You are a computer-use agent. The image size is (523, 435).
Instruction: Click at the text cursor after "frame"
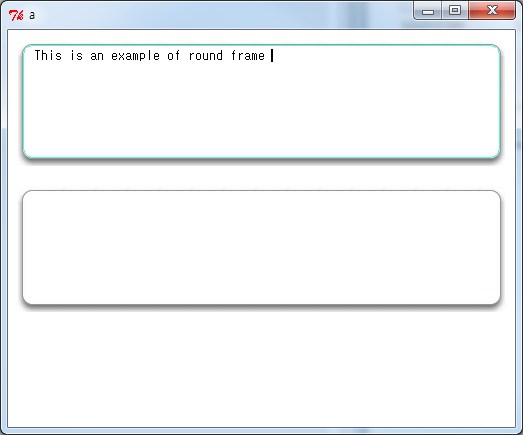(272, 55)
